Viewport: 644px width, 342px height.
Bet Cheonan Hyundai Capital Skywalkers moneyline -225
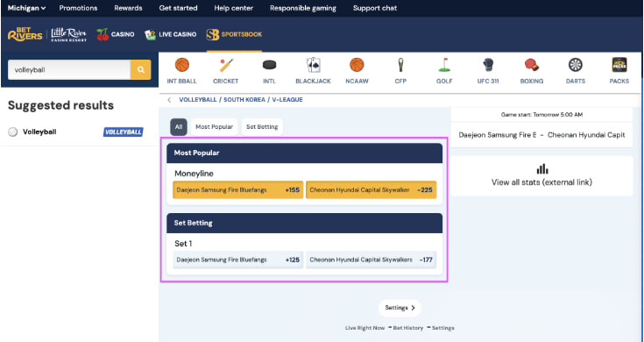[372, 190]
